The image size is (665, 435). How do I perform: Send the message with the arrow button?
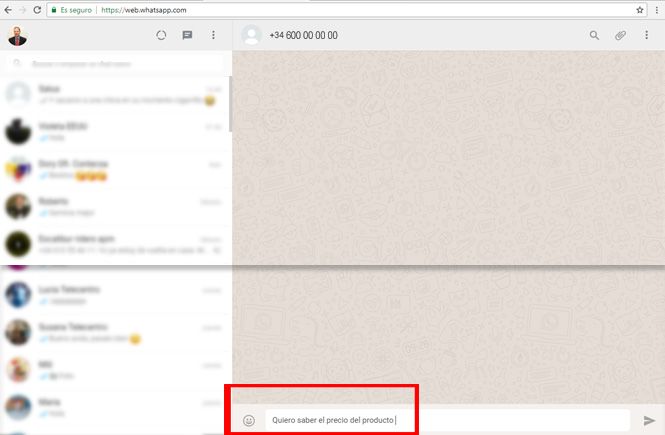[x=649, y=420]
